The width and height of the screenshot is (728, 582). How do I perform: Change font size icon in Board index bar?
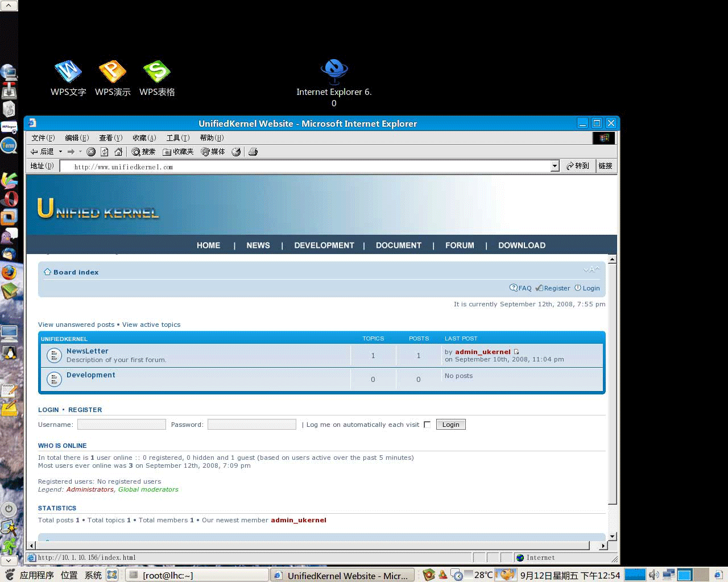591,269
